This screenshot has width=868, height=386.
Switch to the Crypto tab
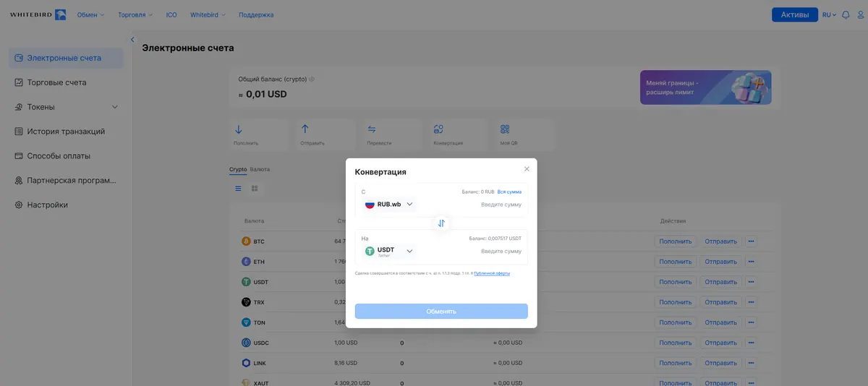click(238, 169)
